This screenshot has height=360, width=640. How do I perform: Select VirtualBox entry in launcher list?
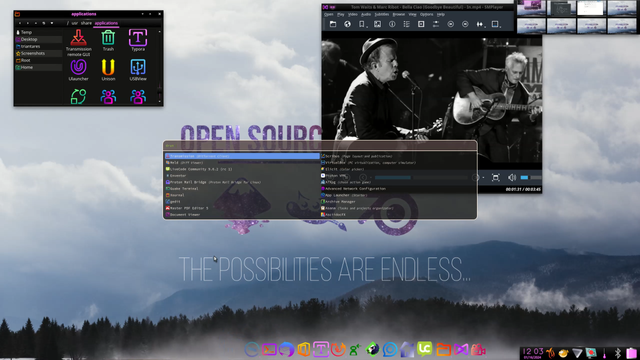(x=398, y=162)
